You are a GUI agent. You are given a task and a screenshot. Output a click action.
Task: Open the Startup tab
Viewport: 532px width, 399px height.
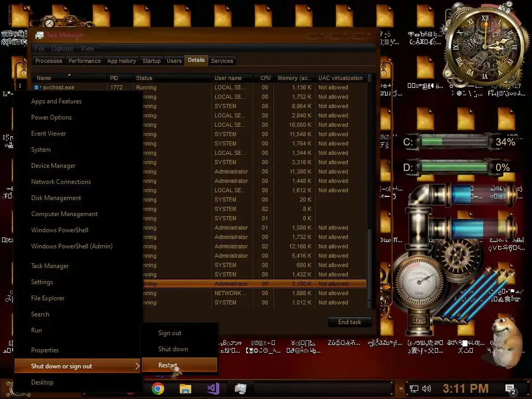click(151, 61)
